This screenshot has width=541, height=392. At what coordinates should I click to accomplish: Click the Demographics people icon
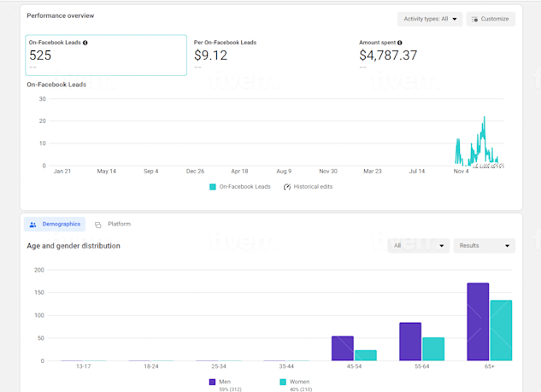(x=32, y=225)
